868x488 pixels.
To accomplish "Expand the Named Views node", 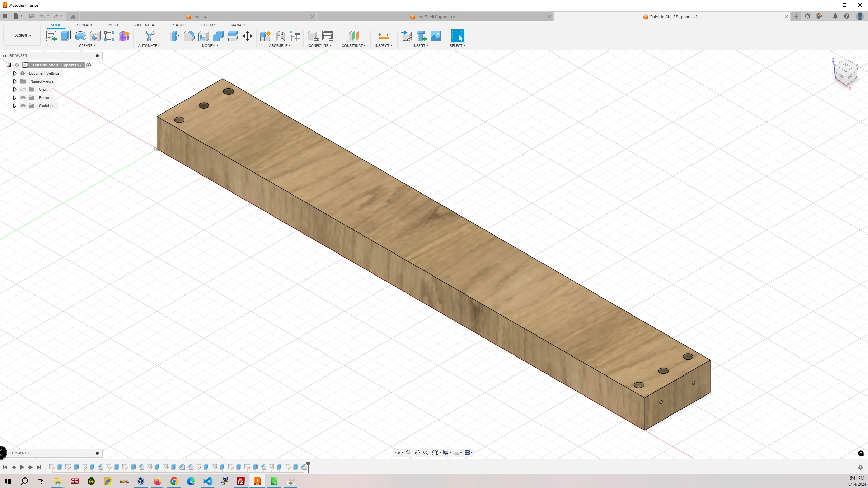I will (x=15, y=81).
